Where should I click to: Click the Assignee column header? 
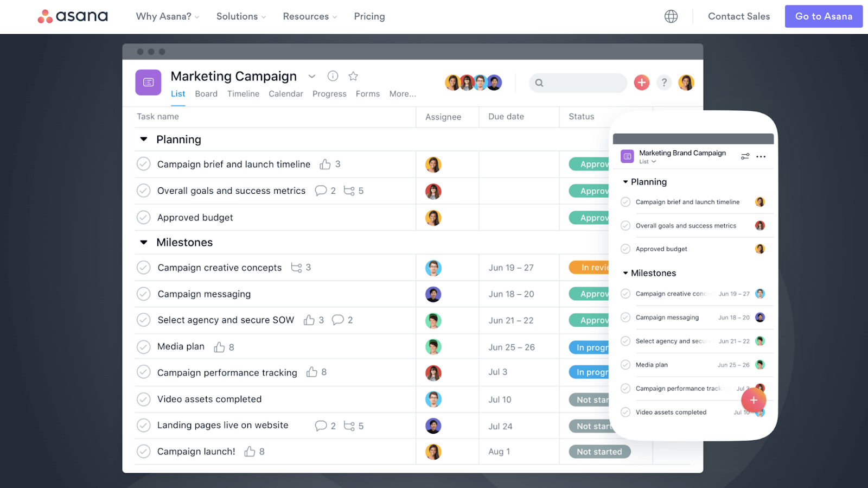443,117
